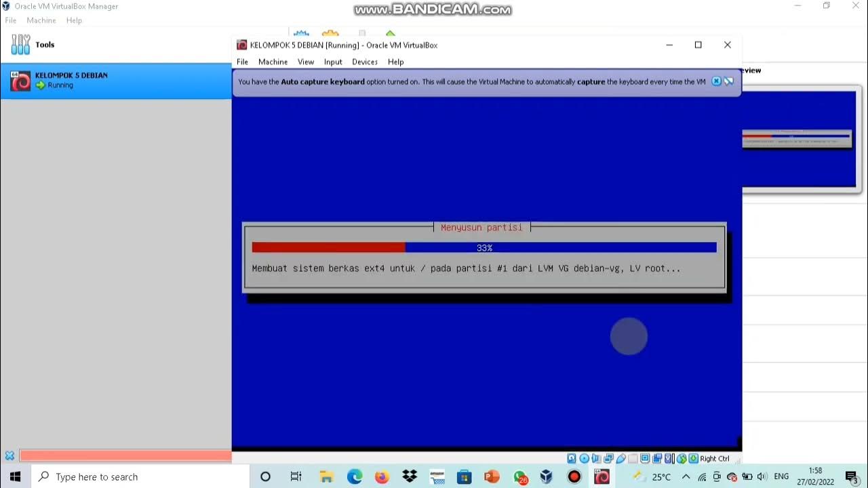
Task: Open File Explorer from the taskbar
Action: (x=326, y=476)
